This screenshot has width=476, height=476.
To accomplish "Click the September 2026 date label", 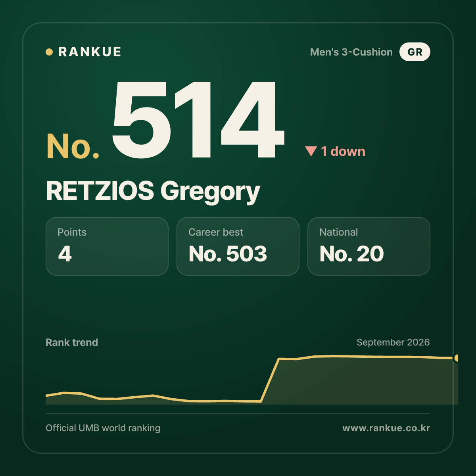I will click(x=393, y=342).
